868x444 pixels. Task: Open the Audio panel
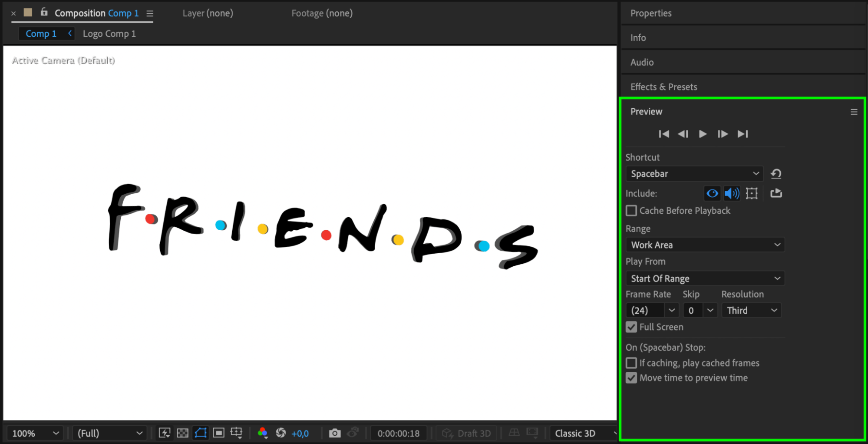[642, 62]
